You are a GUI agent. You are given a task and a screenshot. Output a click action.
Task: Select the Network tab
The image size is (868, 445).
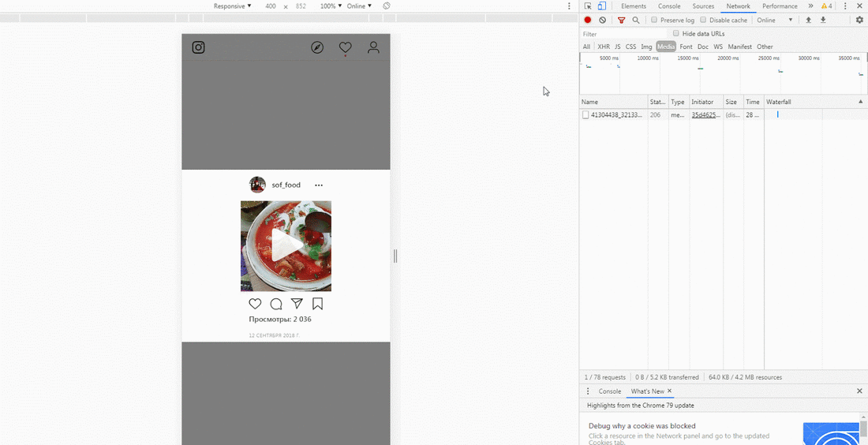pos(739,6)
